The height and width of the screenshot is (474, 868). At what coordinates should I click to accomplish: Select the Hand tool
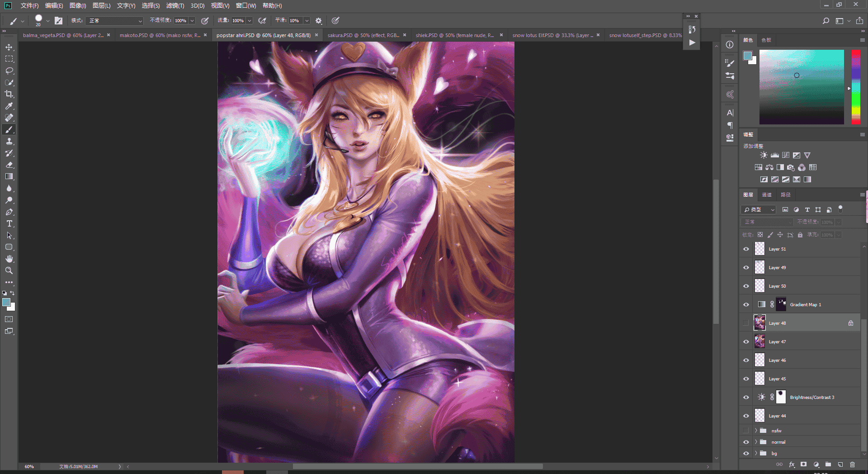coord(9,259)
